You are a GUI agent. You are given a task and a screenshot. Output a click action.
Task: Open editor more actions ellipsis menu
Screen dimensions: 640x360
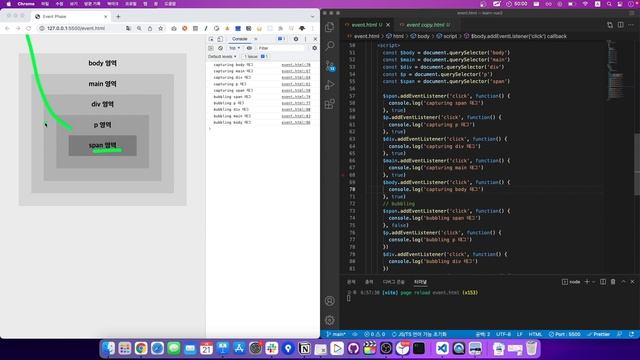point(631,25)
